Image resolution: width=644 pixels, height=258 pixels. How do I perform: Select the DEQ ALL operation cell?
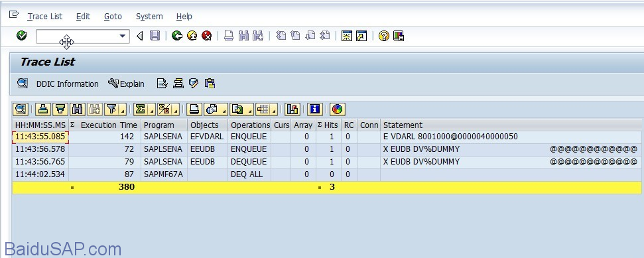250,174
